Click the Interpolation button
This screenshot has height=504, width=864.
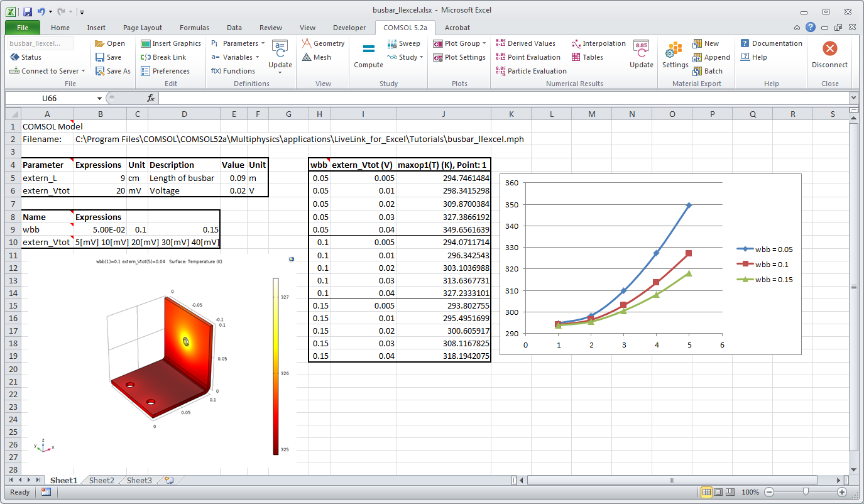(x=599, y=43)
